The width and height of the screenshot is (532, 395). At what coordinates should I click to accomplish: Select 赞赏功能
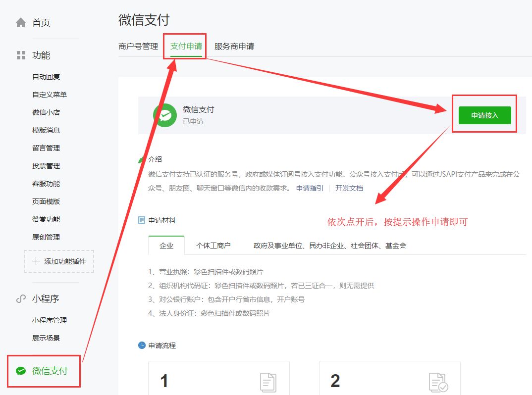click(x=46, y=219)
